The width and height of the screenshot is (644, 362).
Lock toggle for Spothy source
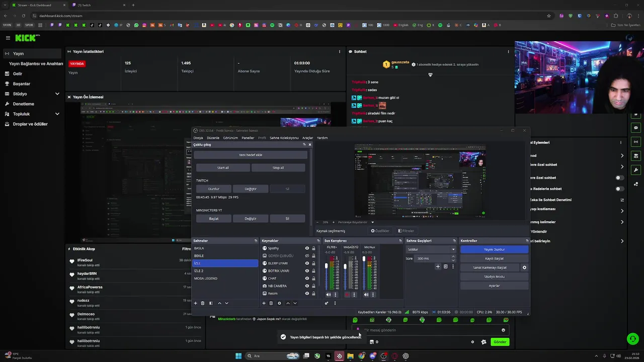pos(313,248)
